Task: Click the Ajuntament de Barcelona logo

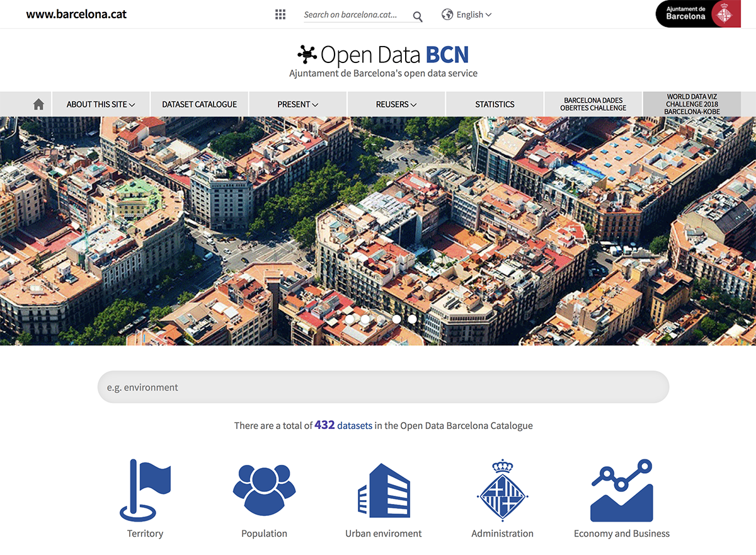Action: 698,14
